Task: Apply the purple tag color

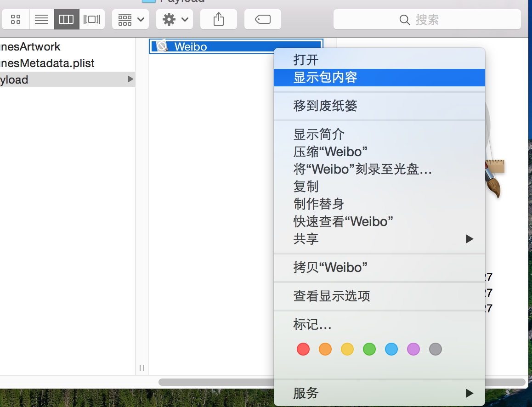Action: 413,349
